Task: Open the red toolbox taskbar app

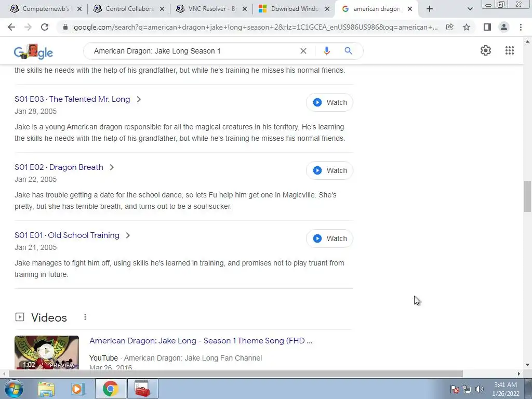Action: pyautogui.click(x=142, y=389)
